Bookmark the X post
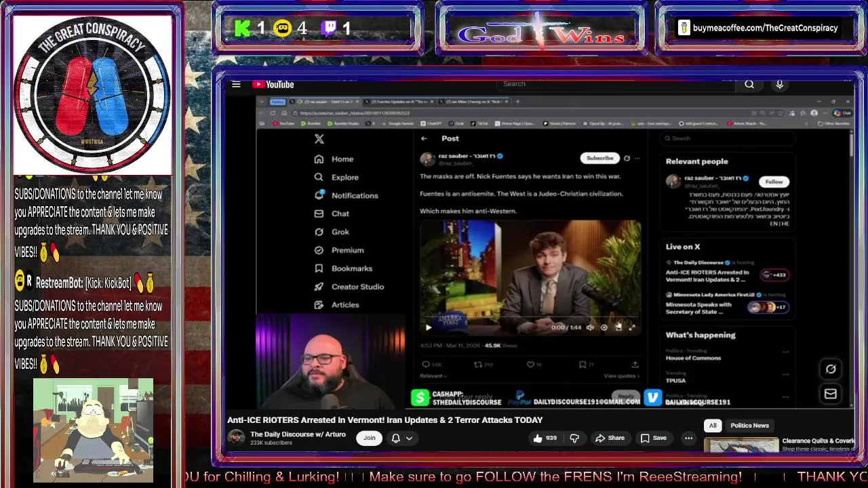Screen dimensions: 868x488 583,365
